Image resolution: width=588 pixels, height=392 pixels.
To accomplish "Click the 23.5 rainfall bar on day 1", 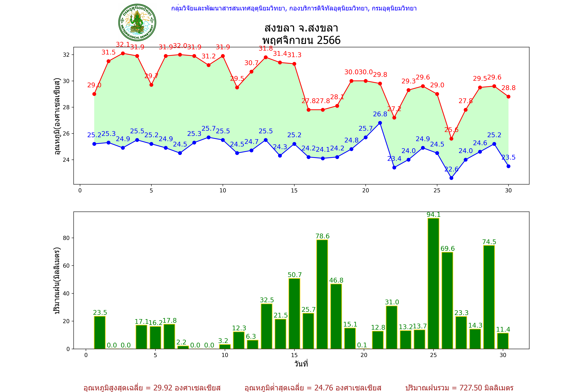I will 100,332.
